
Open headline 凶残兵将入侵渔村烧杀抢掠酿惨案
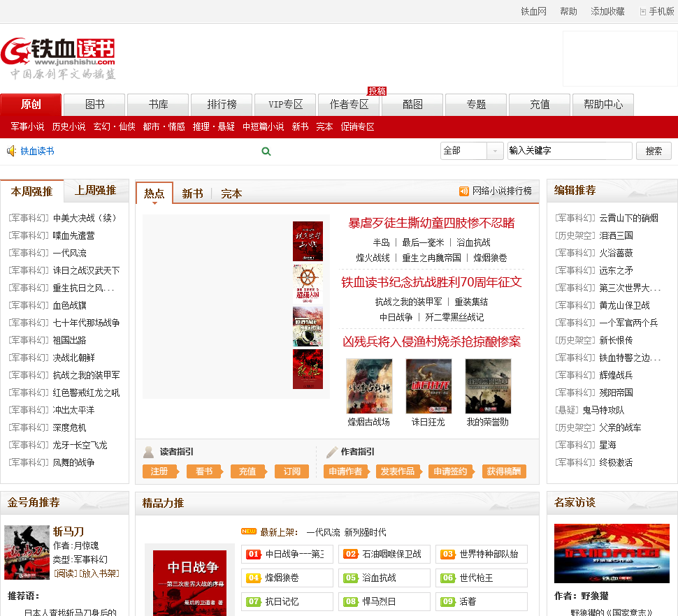pos(431,342)
